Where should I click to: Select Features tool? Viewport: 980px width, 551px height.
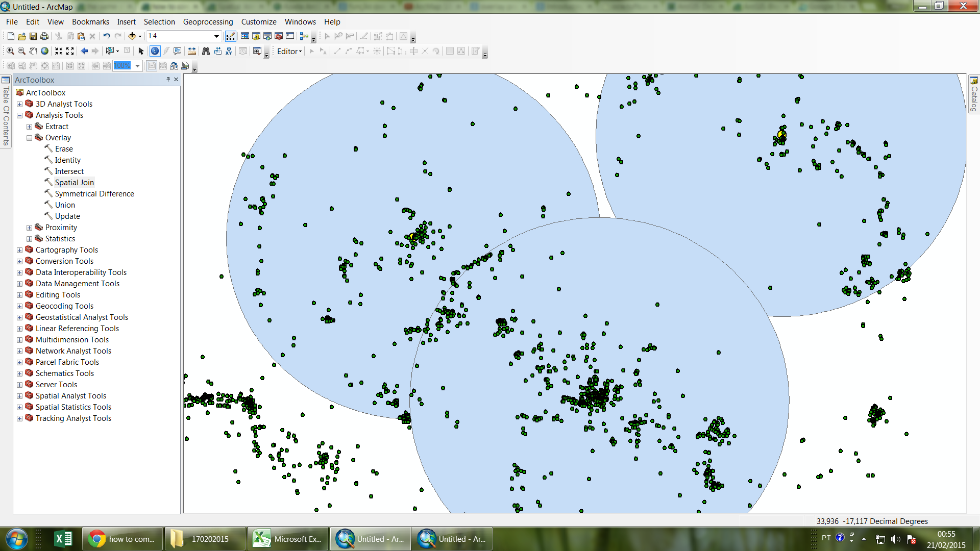tap(109, 51)
